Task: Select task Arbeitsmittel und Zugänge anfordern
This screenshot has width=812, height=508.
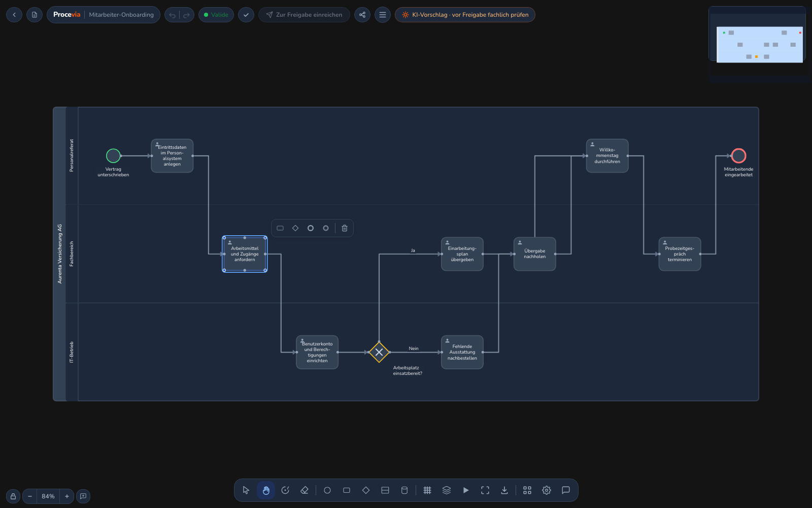Action: (245, 254)
